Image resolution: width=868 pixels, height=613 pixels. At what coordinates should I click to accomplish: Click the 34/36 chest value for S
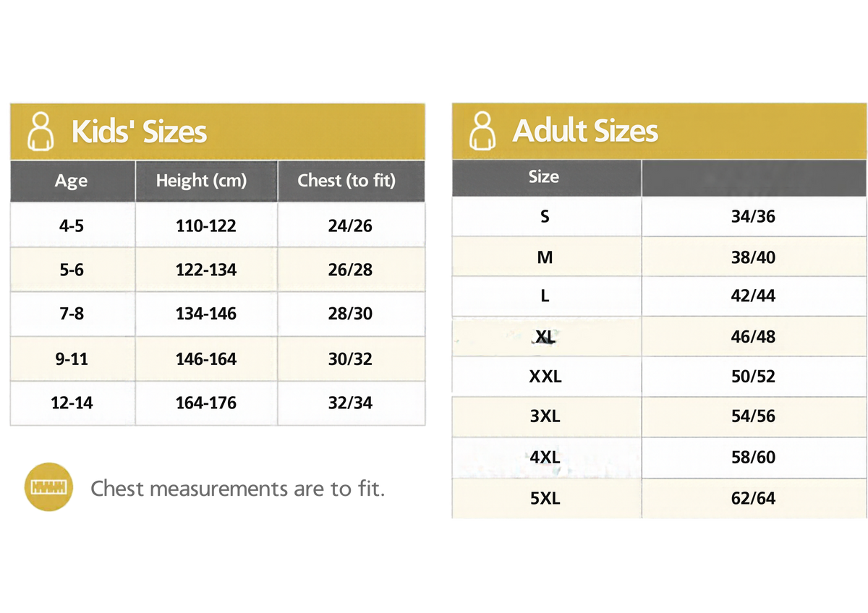[753, 217]
